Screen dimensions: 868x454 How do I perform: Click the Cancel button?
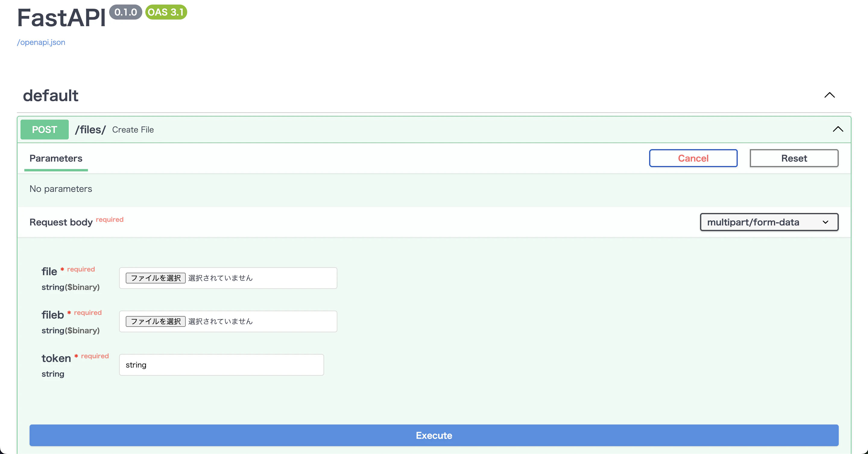pyautogui.click(x=693, y=158)
